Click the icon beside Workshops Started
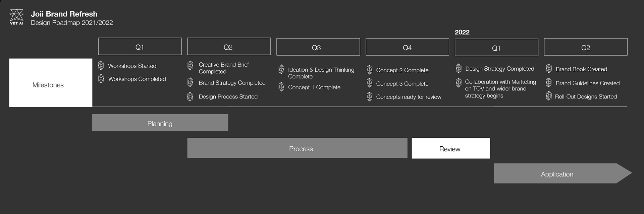 [101, 65]
